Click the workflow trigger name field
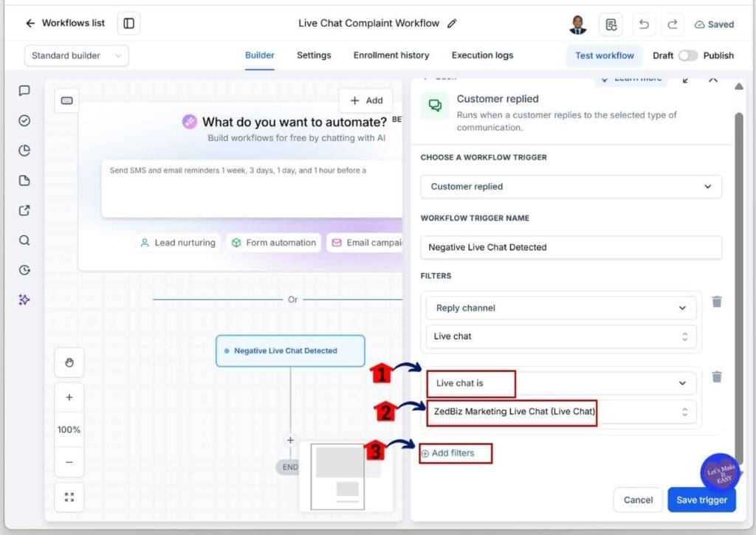 (x=571, y=247)
